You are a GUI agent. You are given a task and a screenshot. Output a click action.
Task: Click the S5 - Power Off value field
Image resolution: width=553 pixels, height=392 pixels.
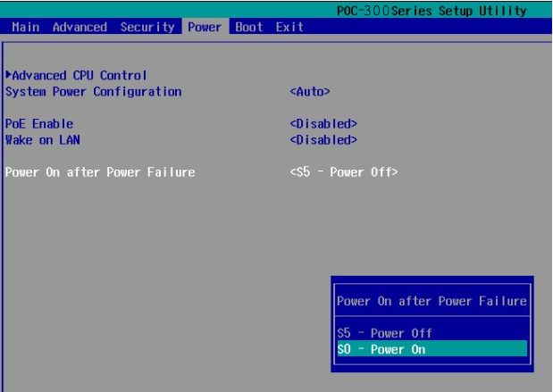[344, 171]
